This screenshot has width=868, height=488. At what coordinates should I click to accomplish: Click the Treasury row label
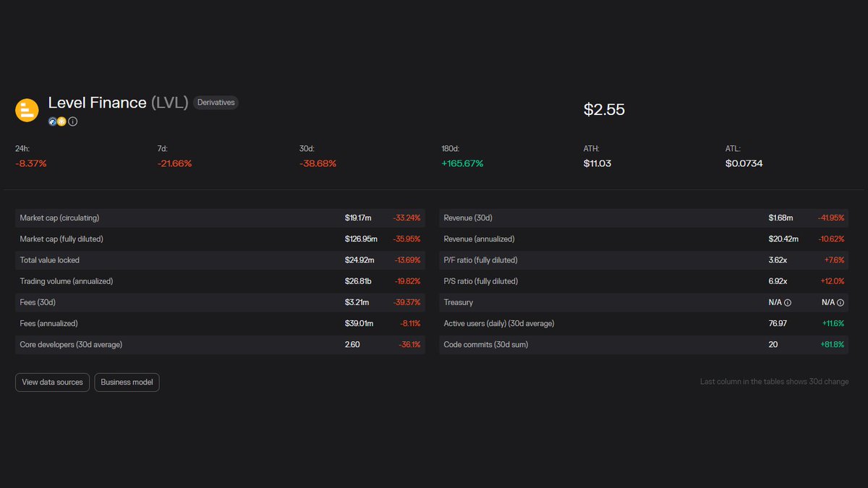point(458,302)
